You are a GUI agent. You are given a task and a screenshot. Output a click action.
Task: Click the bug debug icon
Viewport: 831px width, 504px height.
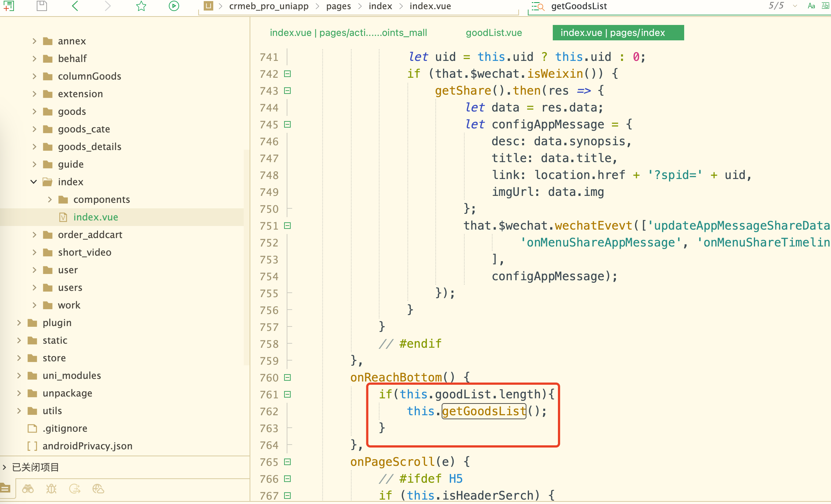click(x=51, y=489)
